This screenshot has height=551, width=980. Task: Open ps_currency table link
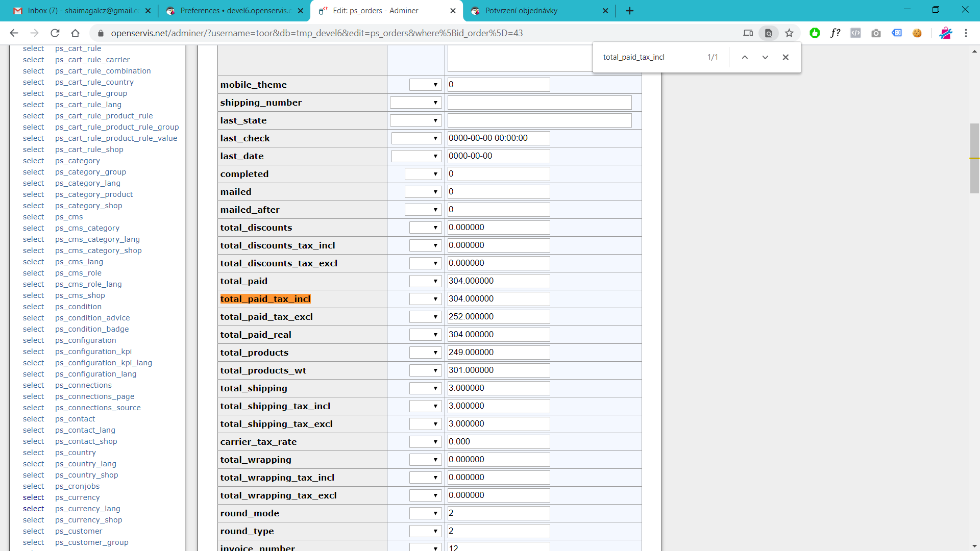77,497
